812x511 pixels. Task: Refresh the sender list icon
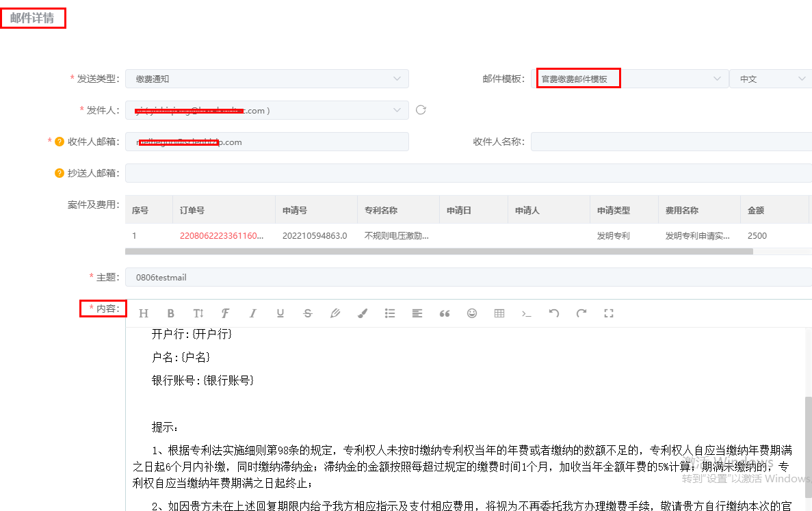pos(421,109)
